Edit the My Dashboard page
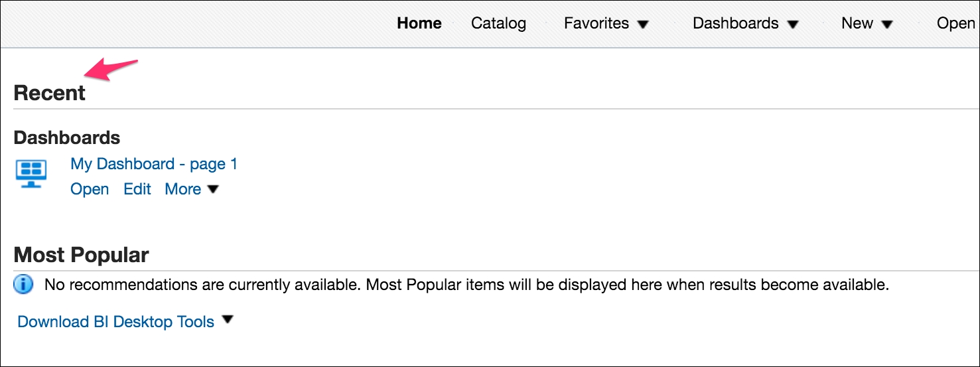The width and height of the screenshot is (980, 367). click(137, 189)
